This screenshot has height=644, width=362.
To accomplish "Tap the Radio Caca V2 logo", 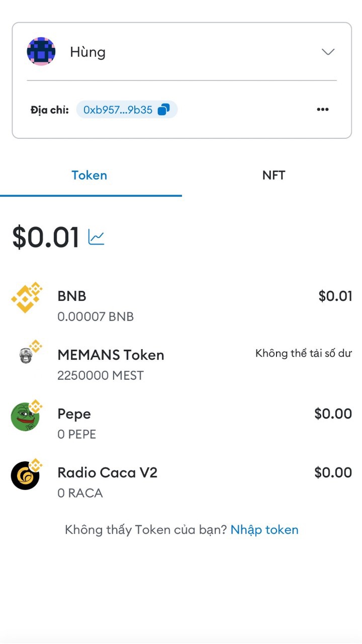I will pyautogui.click(x=26, y=475).
